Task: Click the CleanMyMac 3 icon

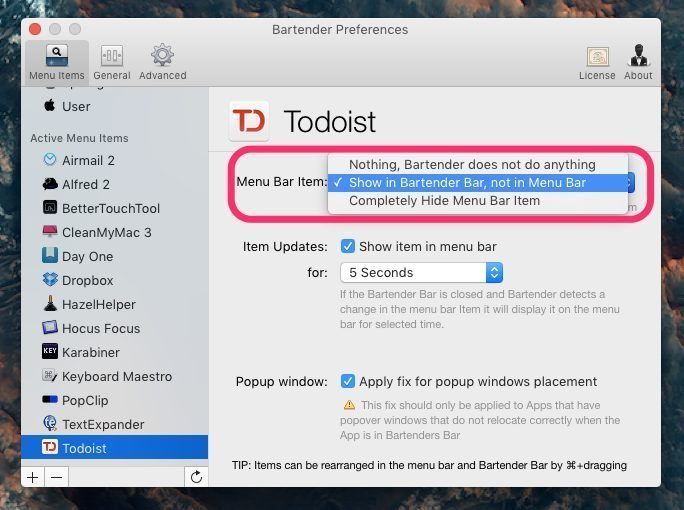Action: coord(50,231)
